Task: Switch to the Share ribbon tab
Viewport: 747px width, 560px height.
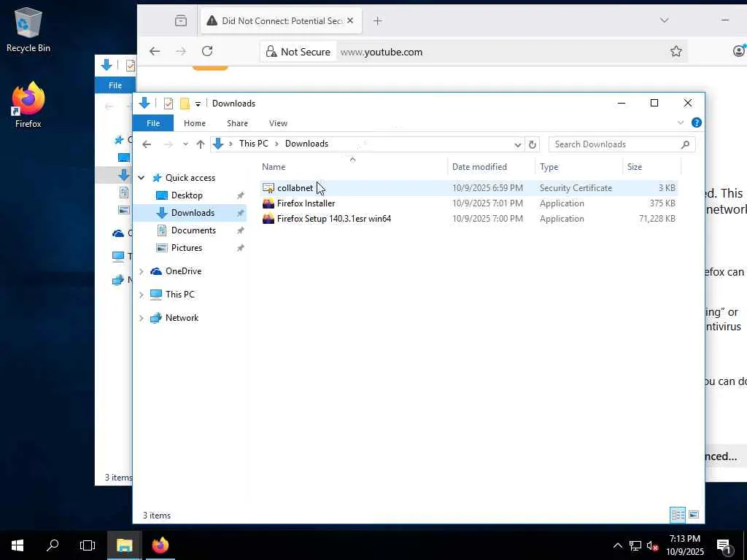Action: (237, 123)
